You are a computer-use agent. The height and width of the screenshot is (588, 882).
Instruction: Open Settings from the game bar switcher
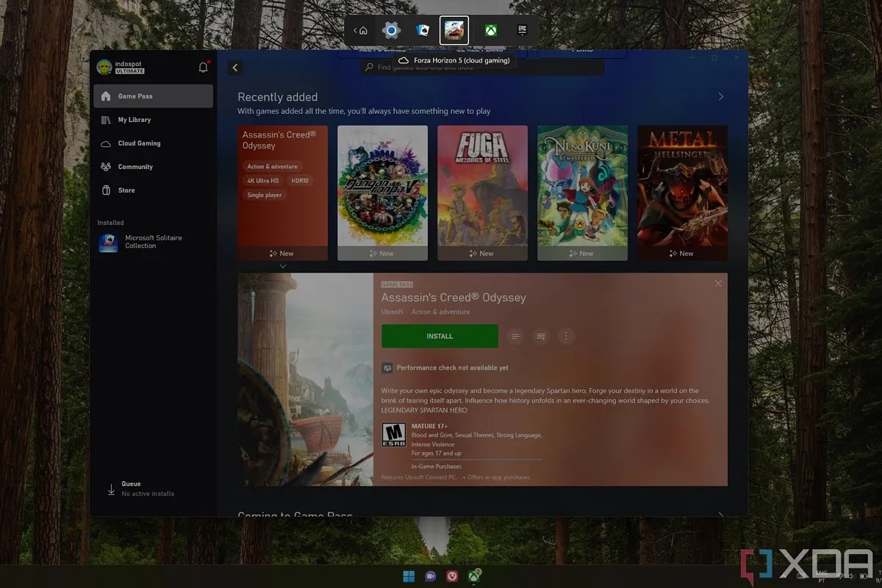391,30
